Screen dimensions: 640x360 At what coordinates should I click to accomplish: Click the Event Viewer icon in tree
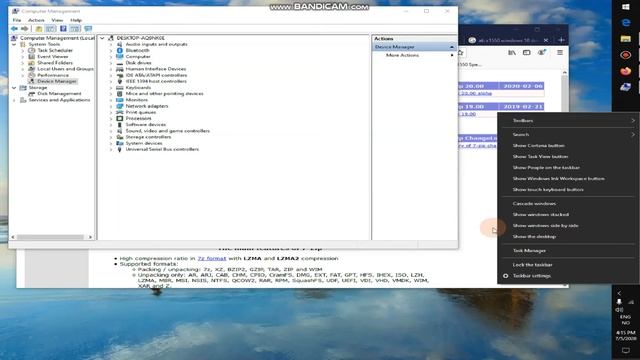[31, 56]
